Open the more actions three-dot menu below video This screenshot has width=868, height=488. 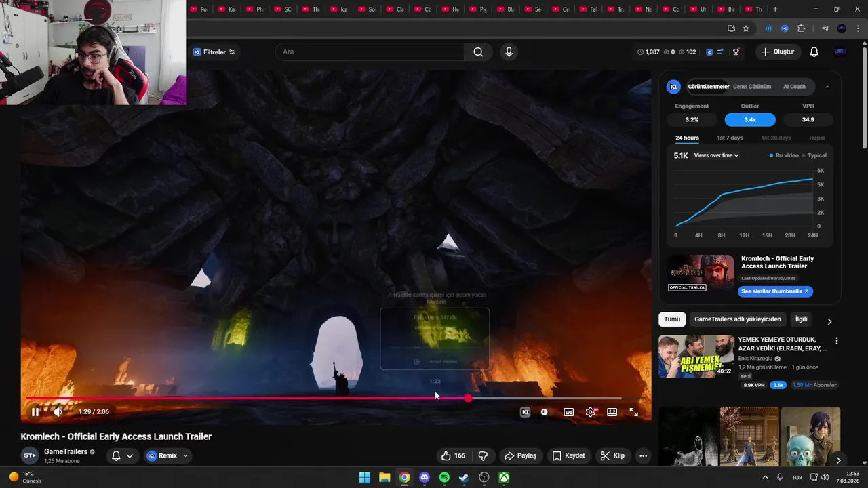(643, 455)
